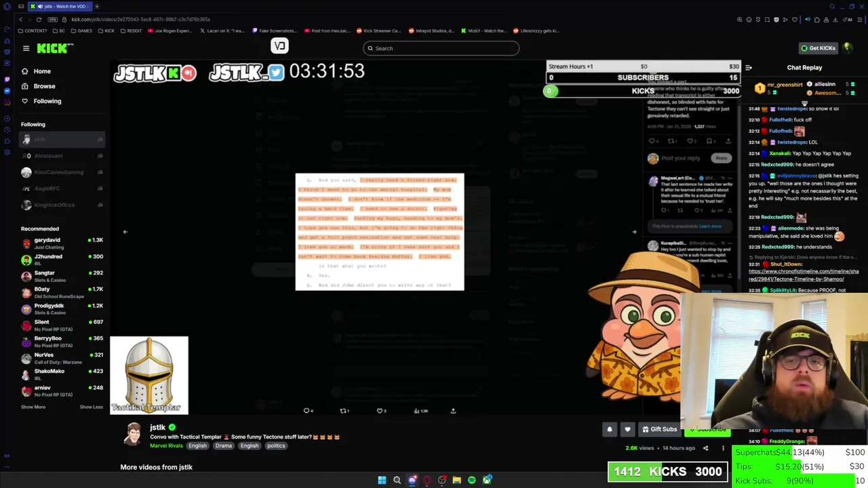Expand the list with Show More
Screen dimensions: 868x488
point(33,407)
